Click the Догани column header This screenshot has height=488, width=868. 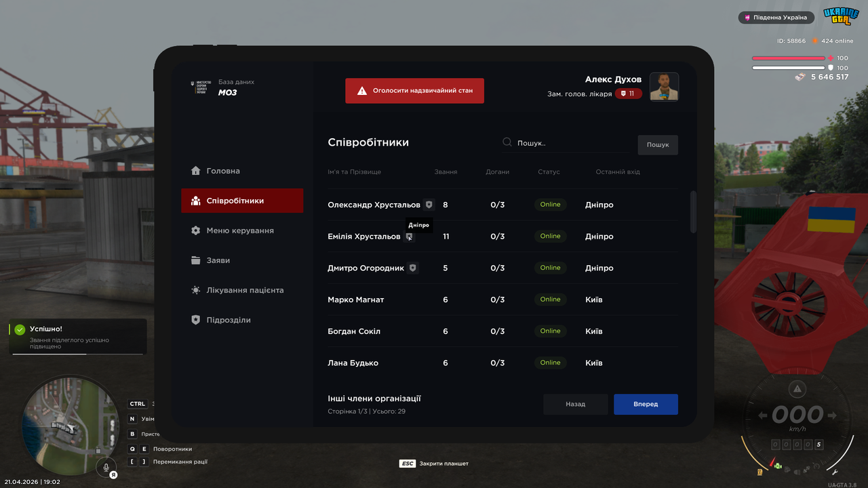(498, 172)
